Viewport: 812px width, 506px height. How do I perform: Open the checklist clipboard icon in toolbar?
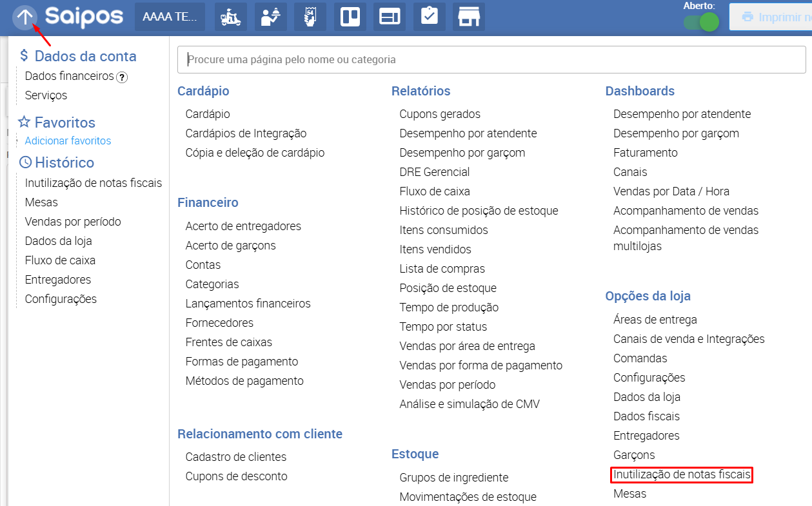429,17
